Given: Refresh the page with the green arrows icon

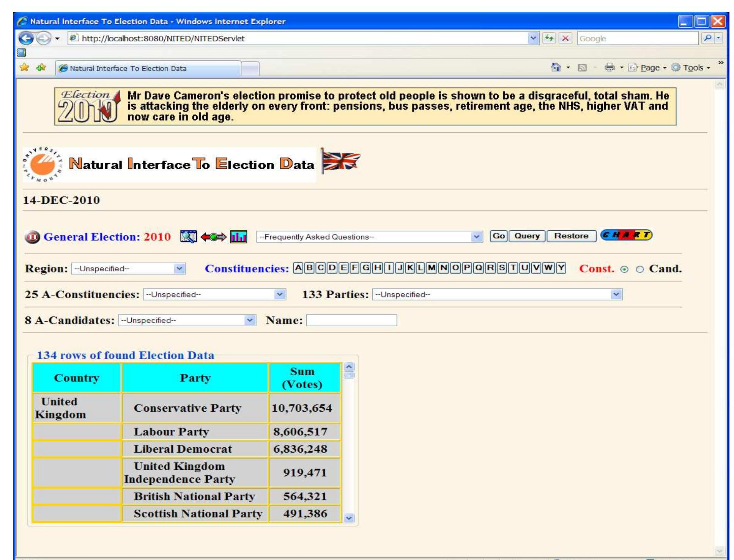Looking at the screenshot, I should point(549,38).
